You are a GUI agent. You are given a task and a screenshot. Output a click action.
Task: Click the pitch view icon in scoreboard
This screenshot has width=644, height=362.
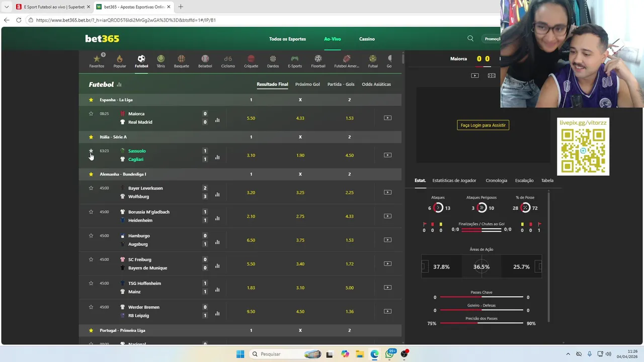click(x=492, y=75)
